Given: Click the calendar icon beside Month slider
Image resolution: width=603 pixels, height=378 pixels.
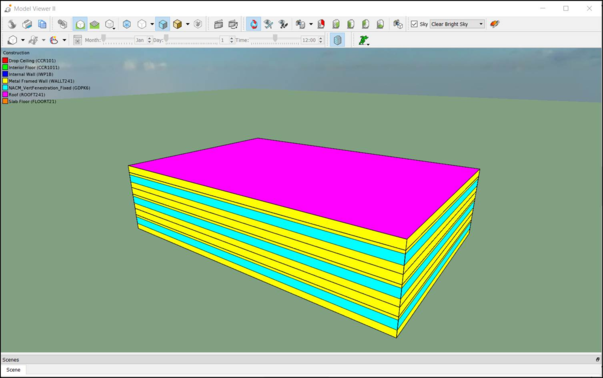Looking at the screenshot, I should [77, 40].
